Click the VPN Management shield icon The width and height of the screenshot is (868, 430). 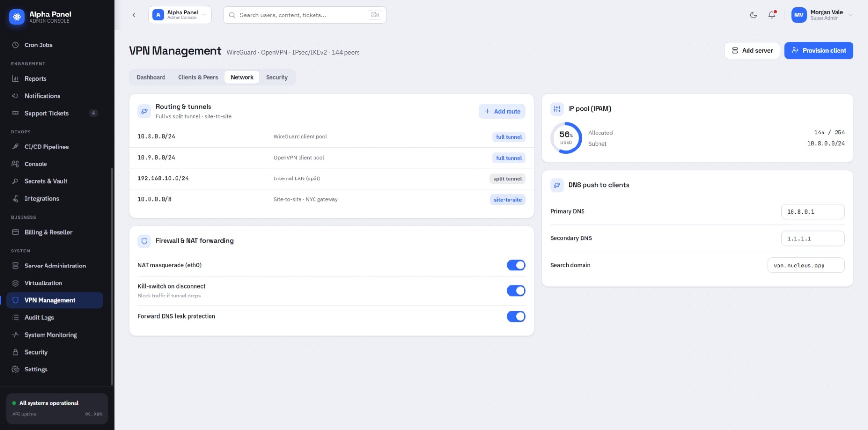tap(15, 300)
